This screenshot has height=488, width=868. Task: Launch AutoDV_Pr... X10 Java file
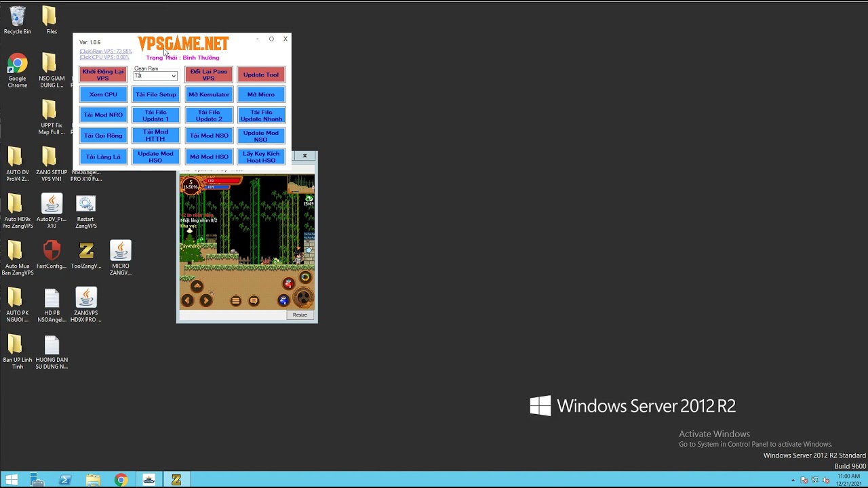(52, 211)
